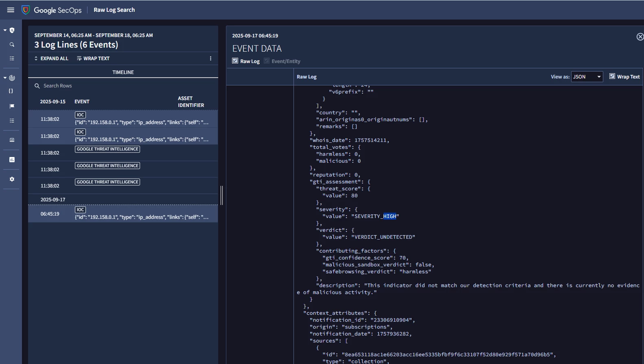
Task: Toggle the Wrap Text checkbox in Raw Log
Action: 612,76
